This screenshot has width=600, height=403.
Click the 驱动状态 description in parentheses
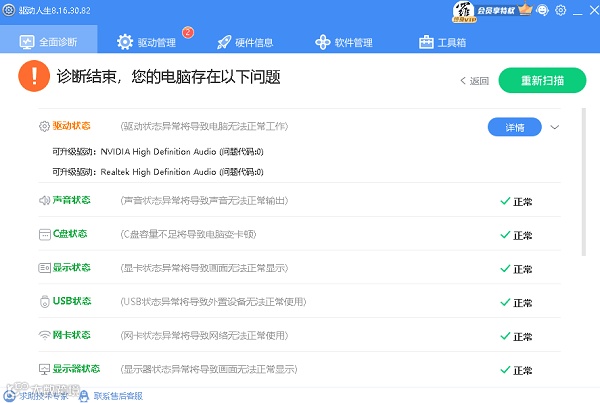pyautogui.click(x=204, y=126)
